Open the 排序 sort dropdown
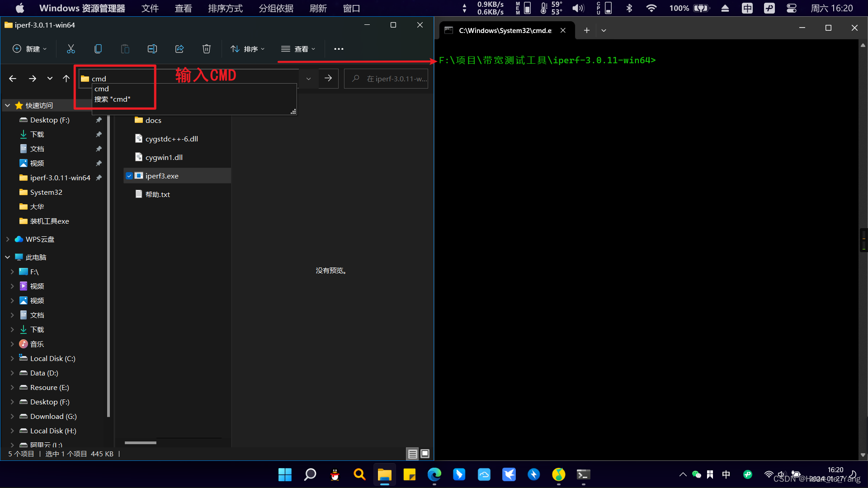868x488 pixels. point(248,49)
